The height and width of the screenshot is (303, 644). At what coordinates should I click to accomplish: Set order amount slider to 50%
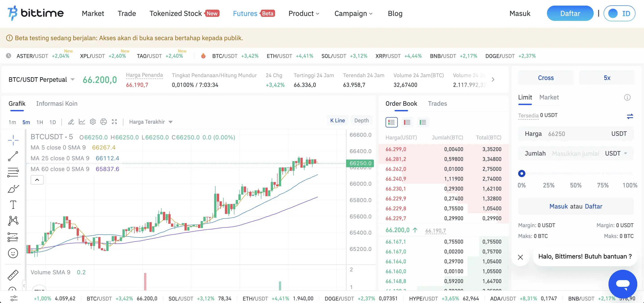point(576,185)
